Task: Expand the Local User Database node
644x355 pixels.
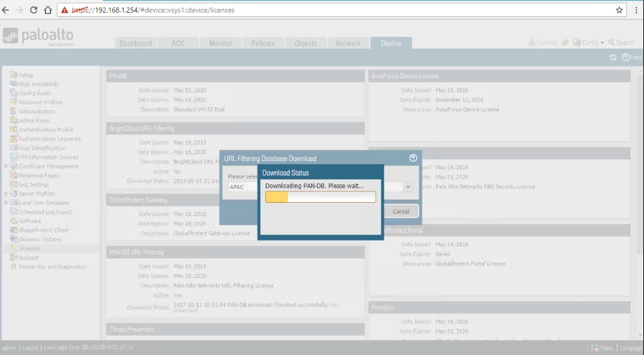Action: pos(6,203)
